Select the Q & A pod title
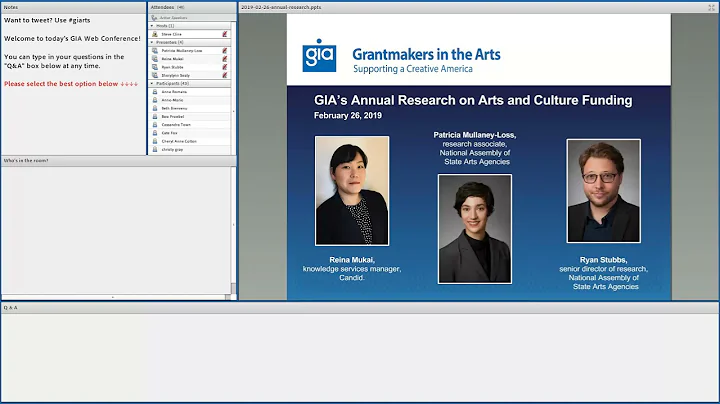 11,308
